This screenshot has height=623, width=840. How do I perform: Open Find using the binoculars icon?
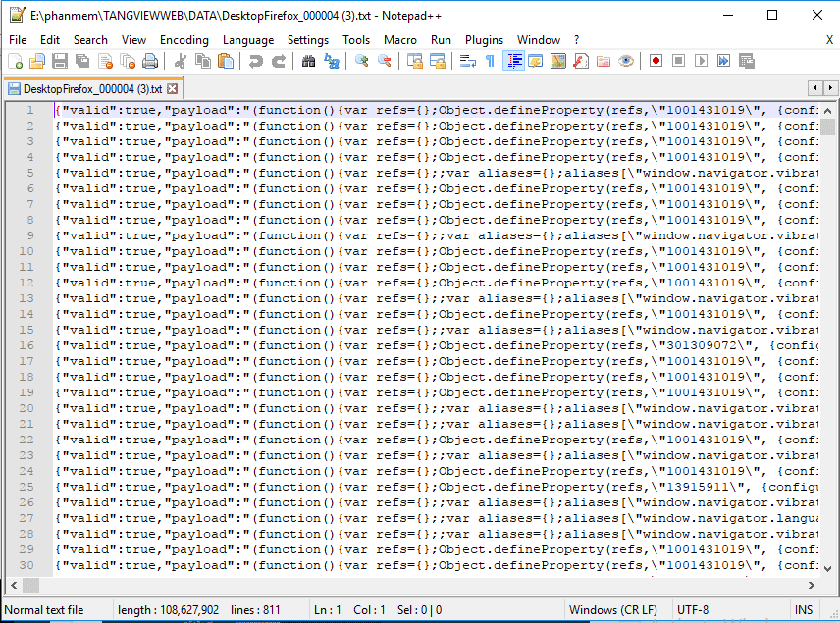pos(308,62)
